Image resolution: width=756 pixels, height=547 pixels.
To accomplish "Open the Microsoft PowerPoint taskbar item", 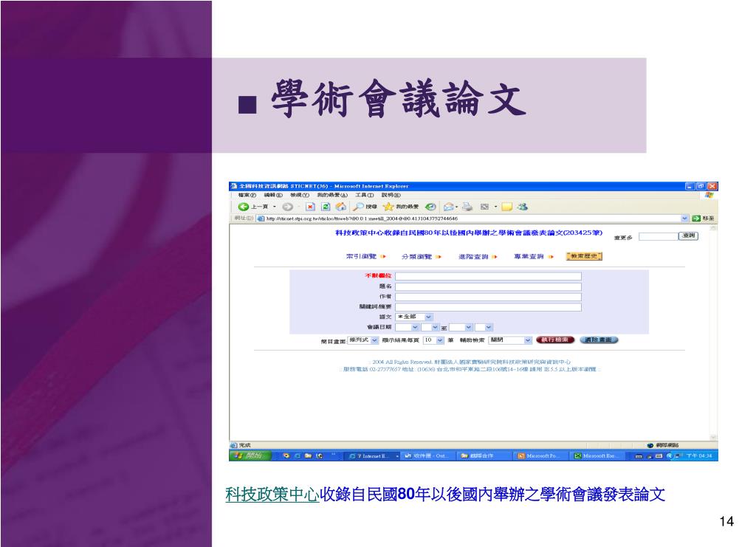I will pos(539,455).
